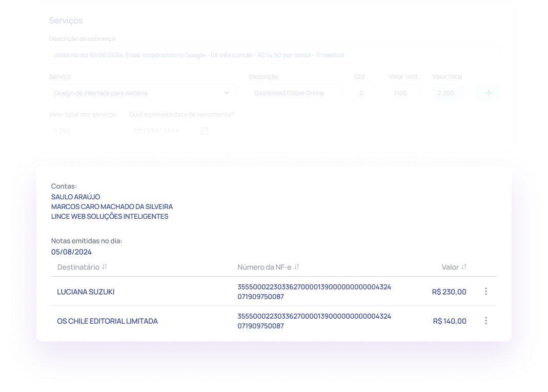Select the LUCIANA SUZUKI recipient name
This screenshot has width=548, height=392.
86,292
